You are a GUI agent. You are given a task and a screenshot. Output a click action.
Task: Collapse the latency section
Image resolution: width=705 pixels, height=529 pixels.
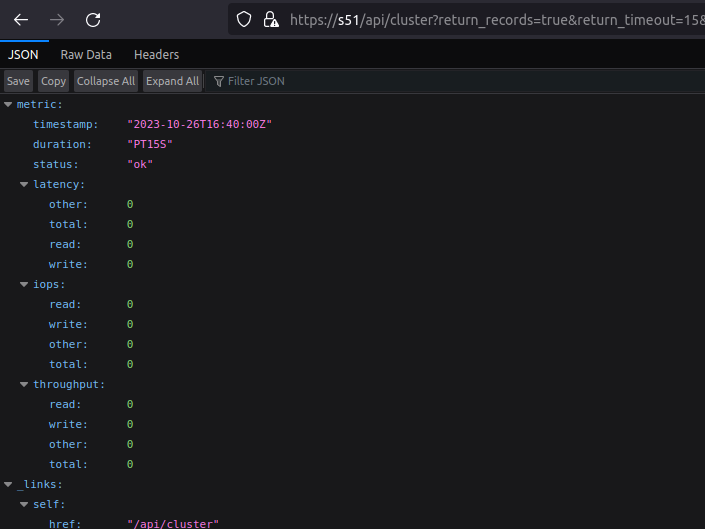(24, 184)
